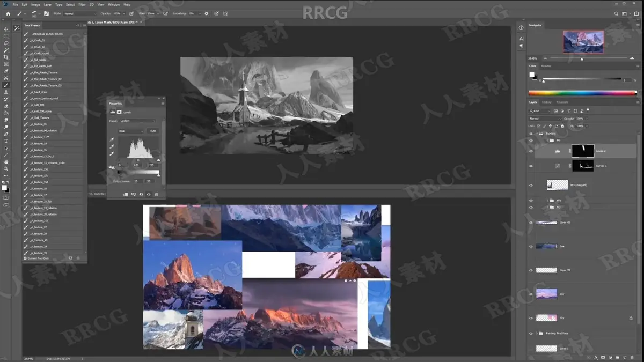Open the Window menu

point(114,4)
